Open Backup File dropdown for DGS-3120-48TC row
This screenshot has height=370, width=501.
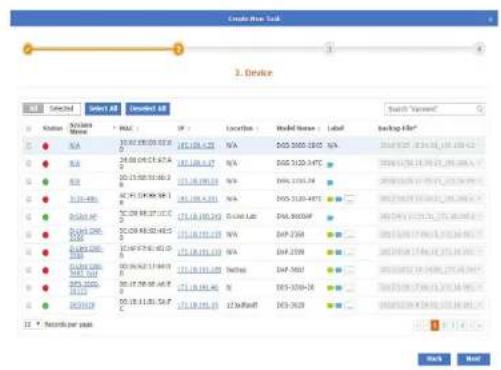point(431,199)
